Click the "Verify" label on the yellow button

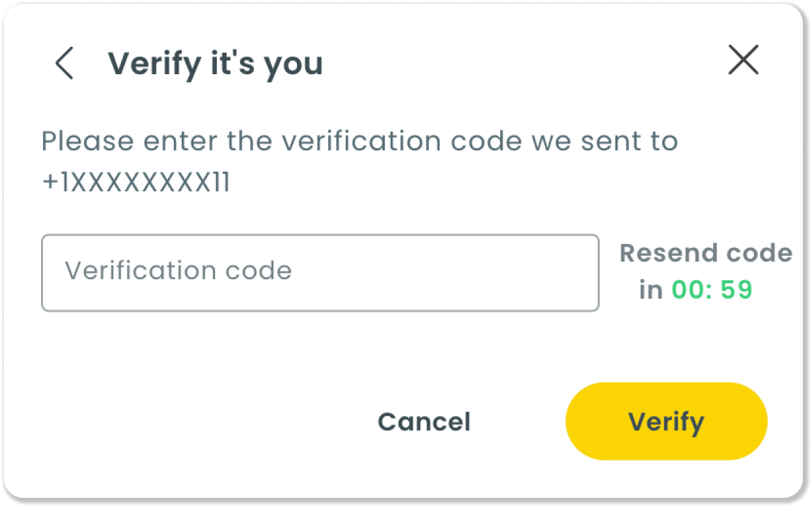[x=666, y=422]
